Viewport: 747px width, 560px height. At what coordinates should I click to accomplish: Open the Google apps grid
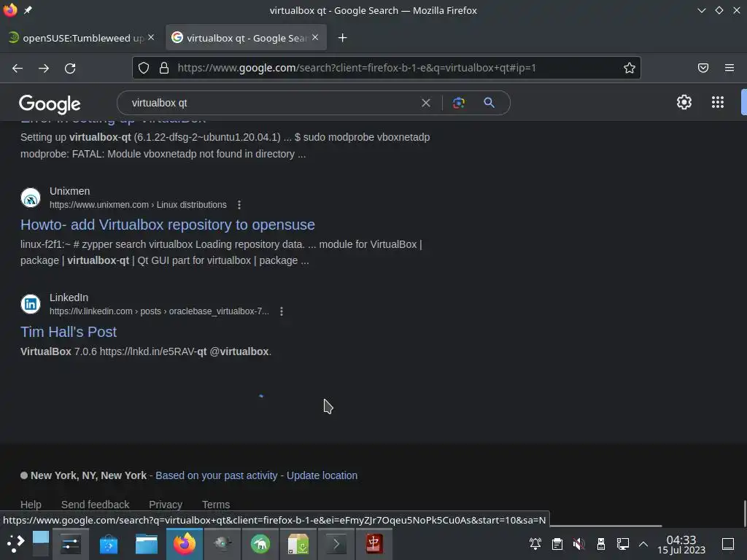[x=718, y=102]
